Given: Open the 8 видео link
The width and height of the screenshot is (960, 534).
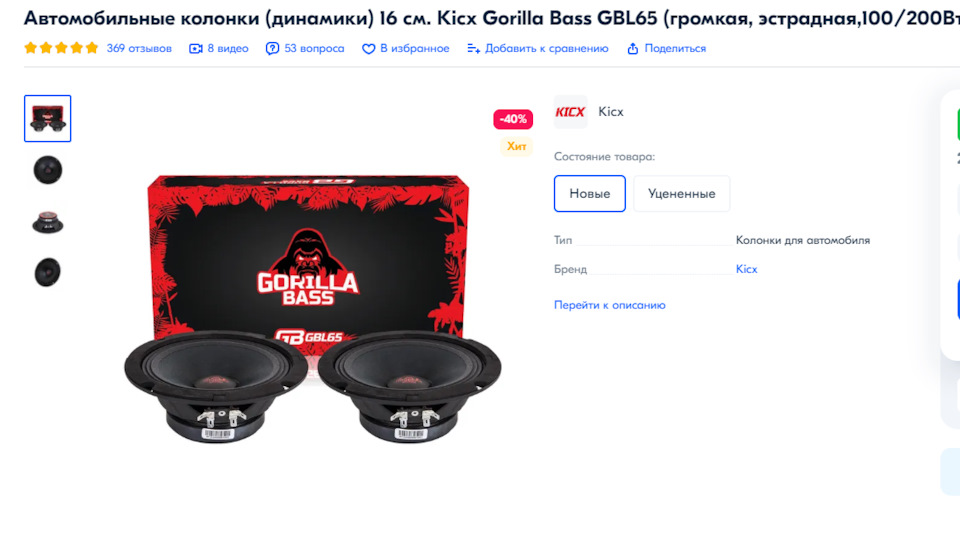Looking at the screenshot, I should pyautogui.click(x=228, y=48).
